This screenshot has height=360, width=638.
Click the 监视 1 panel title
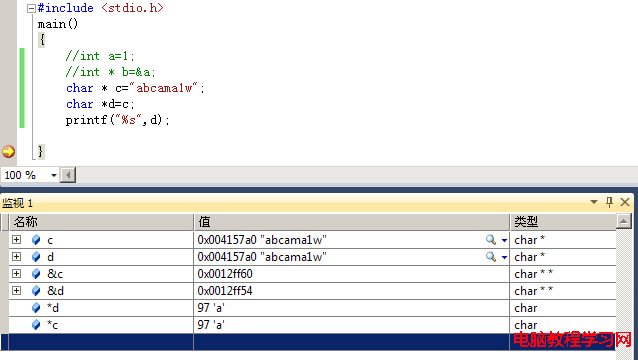click(x=17, y=202)
